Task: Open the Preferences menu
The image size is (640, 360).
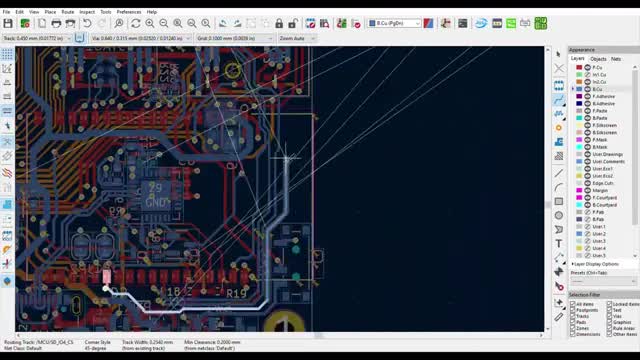Action: point(129,12)
